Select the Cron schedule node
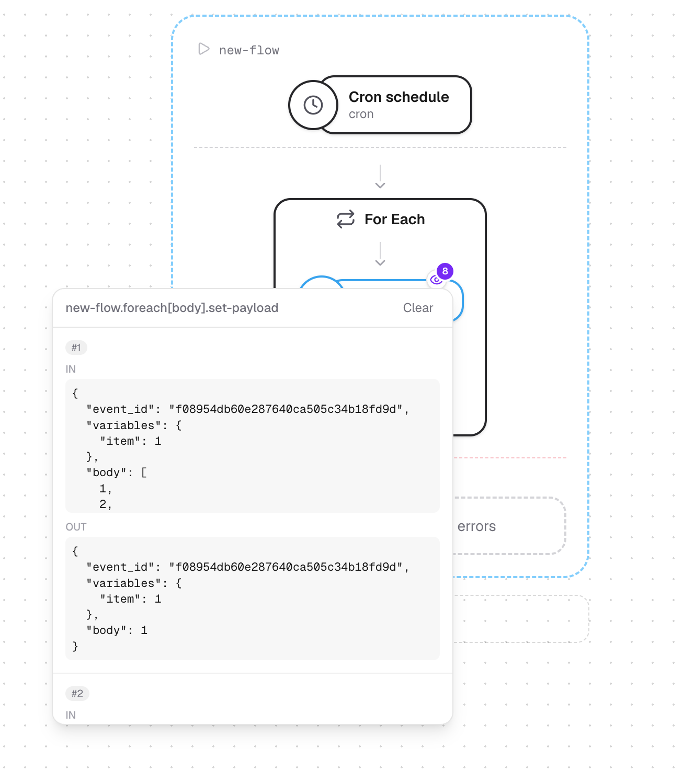 point(381,105)
